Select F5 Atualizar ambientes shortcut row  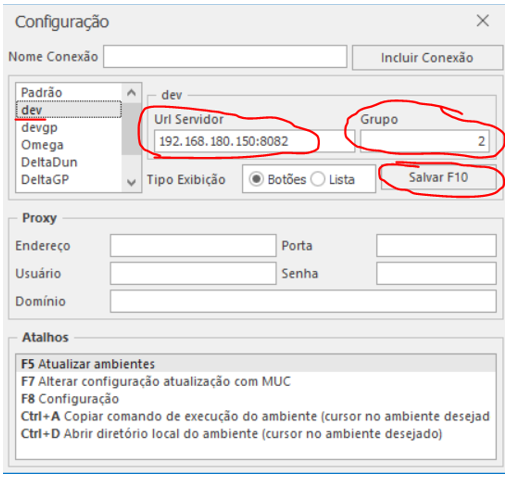[256, 364]
